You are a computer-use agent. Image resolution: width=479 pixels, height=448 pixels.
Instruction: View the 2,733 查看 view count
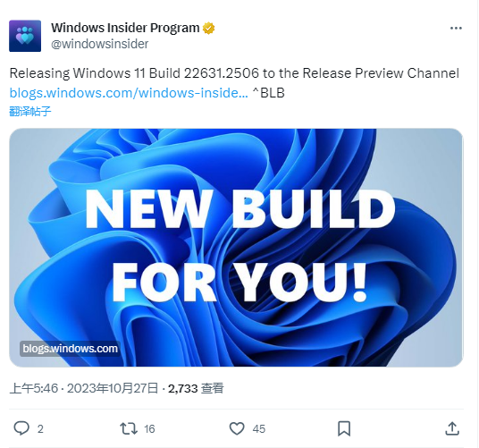(196, 388)
